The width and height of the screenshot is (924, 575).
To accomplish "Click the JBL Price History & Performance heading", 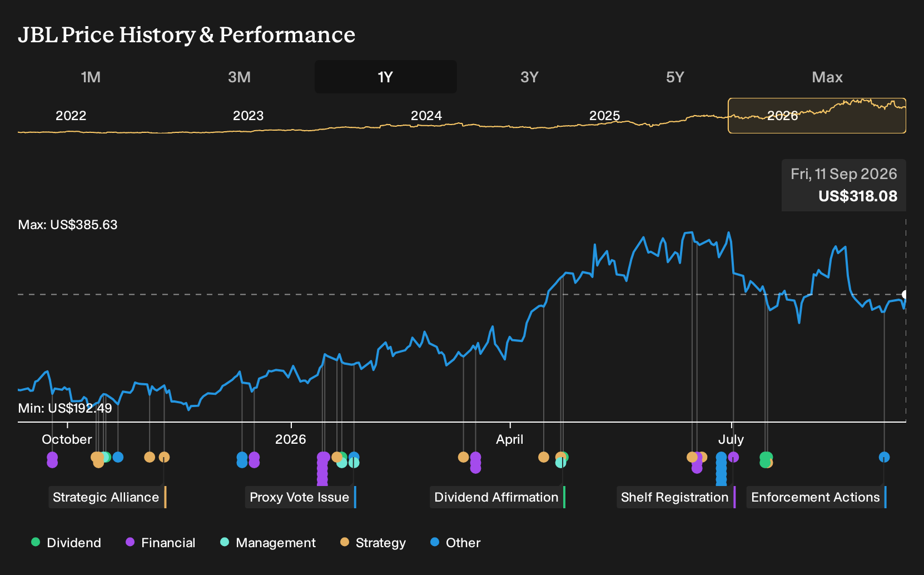I will (x=187, y=34).
